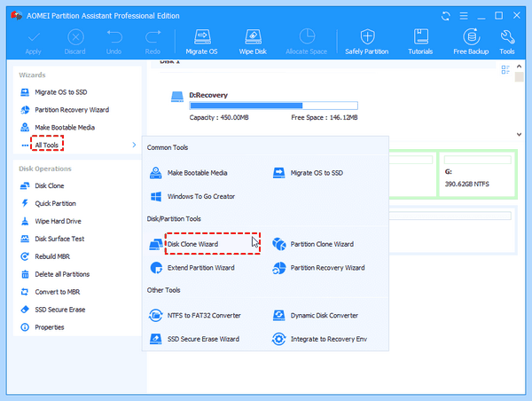Click the NTFS to FAT32 Converter icon

156,316
